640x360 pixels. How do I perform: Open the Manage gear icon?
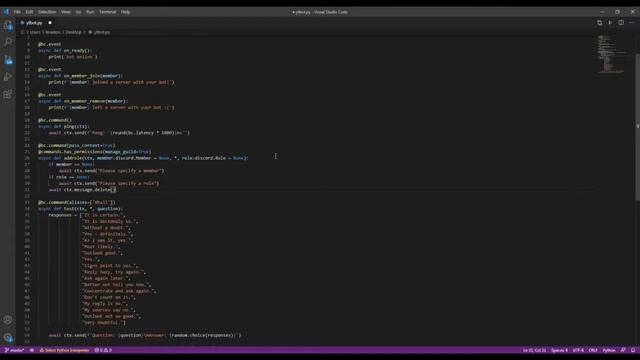pos(8,338)
